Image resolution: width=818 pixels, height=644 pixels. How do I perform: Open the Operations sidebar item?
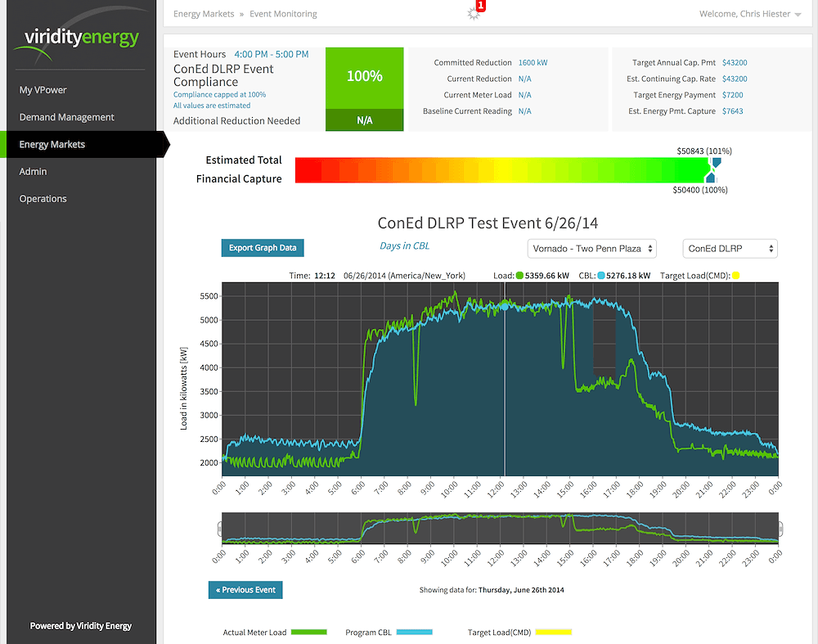pos(43,199)
